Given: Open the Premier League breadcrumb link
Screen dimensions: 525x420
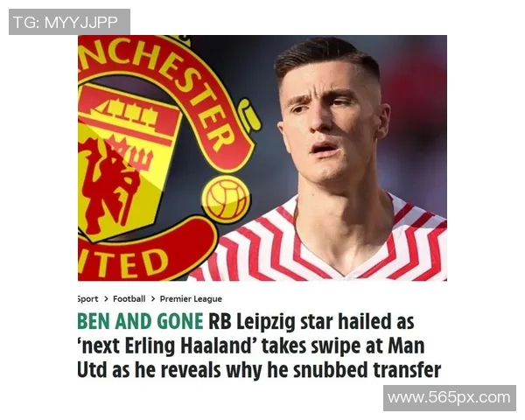Looking at the screenshot, I should [x=191, y=298].
